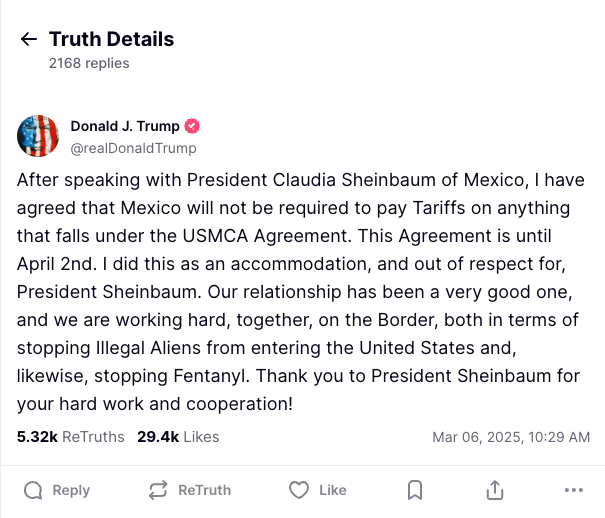
Task: Click the @realDonaldTrump handle
Action: pos(133,148)
